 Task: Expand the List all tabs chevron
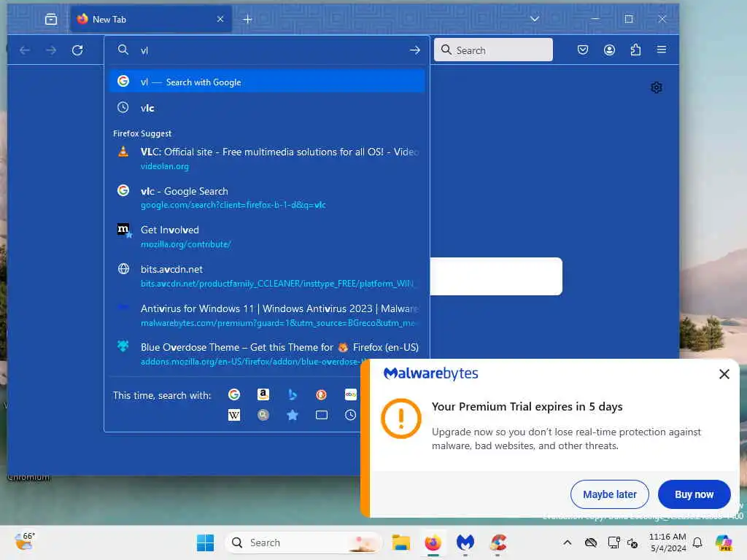(535, 19)
